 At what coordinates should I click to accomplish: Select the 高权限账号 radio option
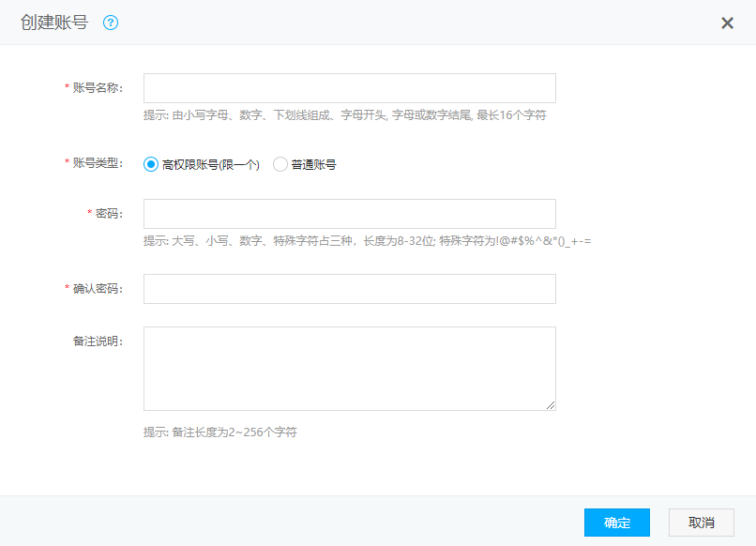[151, 164]
